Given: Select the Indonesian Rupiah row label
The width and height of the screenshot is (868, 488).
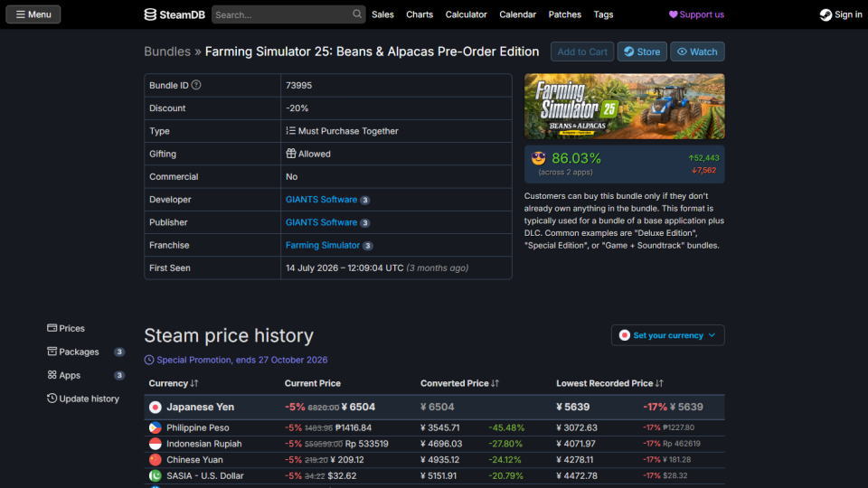Looking at the screenshot, I should (203, 444).
